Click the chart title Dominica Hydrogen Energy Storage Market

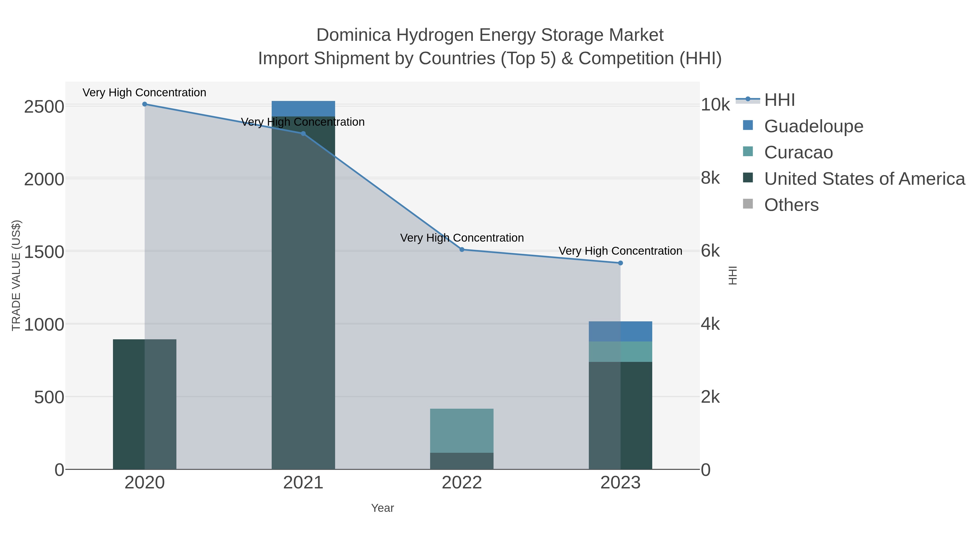click(490, 35)
